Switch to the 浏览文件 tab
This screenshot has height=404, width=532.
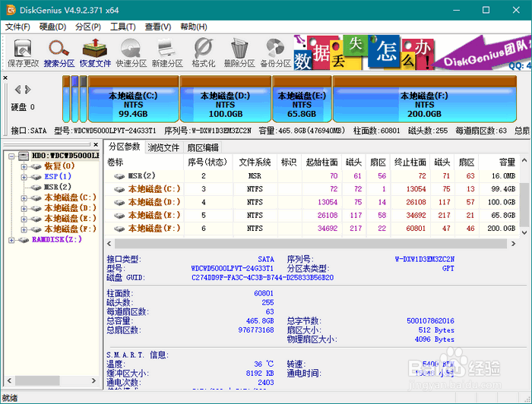[163, 147]
